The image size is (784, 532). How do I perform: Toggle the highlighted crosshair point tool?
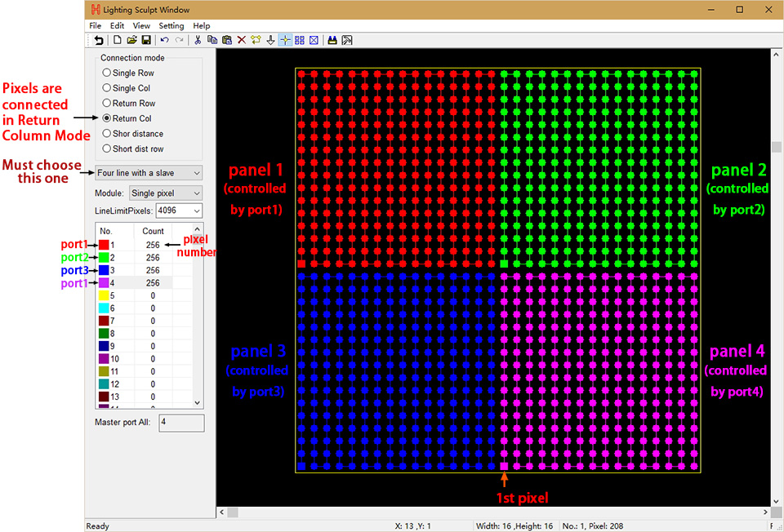pos(285,40)
